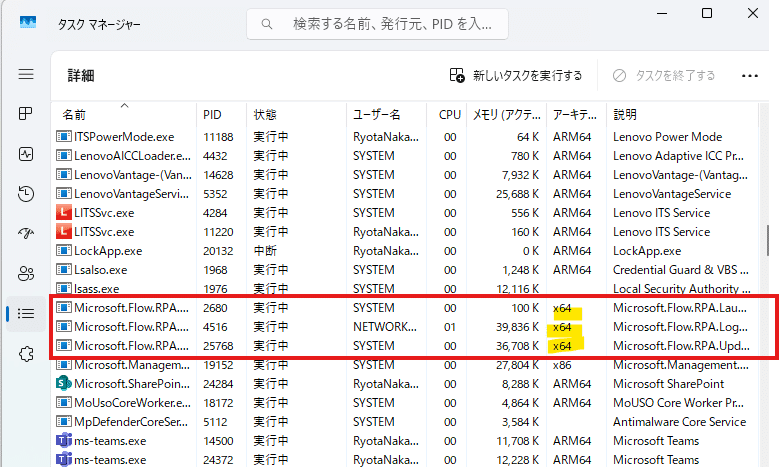This screenshot has width=780, height=467.
Task: Click LockApp.exe process icon
Action: tap(64, 251)
